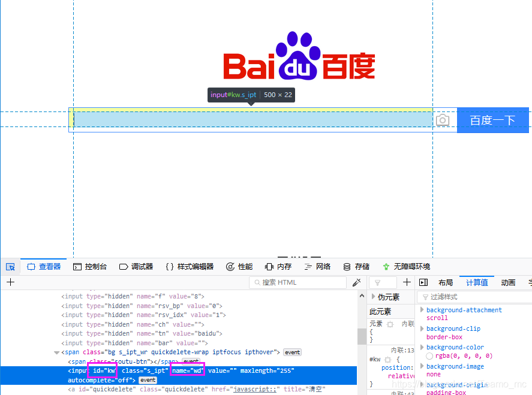Viewport: 532px width, 395px height.
Task: Expand the 伪元素 pseudo-elements section
Action: click(373, 297)
